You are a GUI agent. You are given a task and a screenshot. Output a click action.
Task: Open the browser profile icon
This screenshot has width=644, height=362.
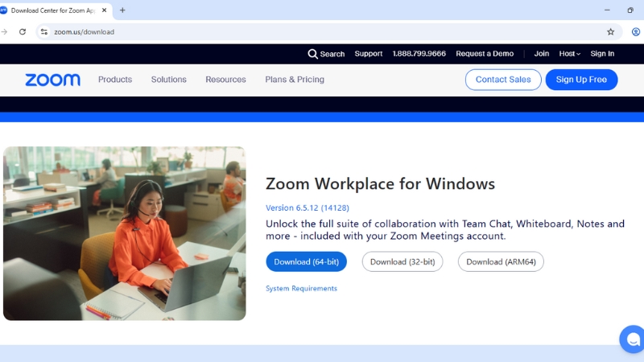coord(635,31)
